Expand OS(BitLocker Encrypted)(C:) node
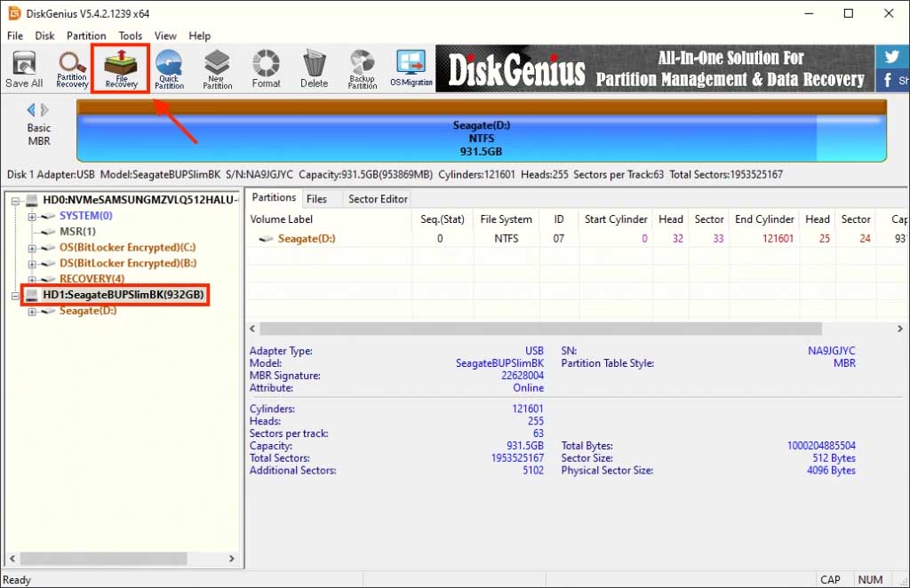Viewport: 910px width, 588px height. click(32, 248)
